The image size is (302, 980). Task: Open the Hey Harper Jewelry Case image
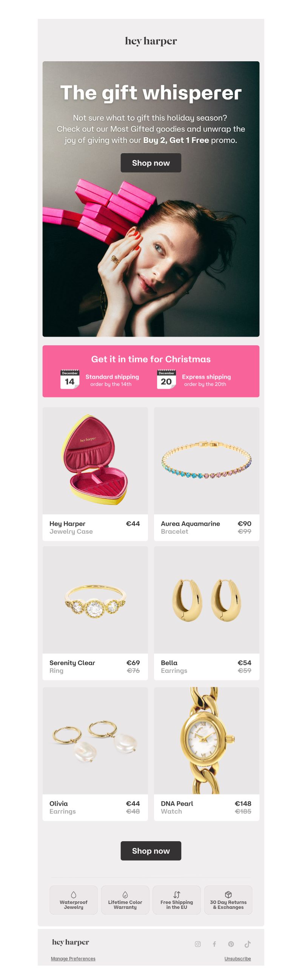pos(95,461)
